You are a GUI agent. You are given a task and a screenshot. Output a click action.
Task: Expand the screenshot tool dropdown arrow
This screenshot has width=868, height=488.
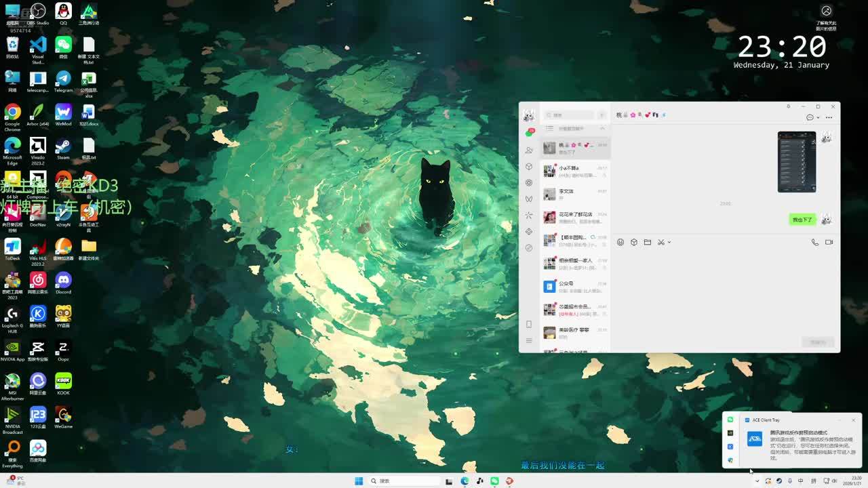pyautogui.click(x=669, y=243)
